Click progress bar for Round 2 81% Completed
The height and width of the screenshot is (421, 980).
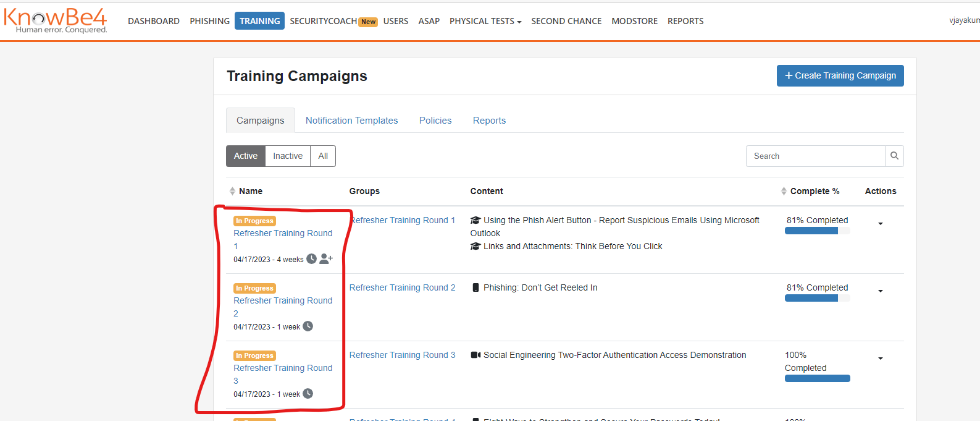pos(818,298)
